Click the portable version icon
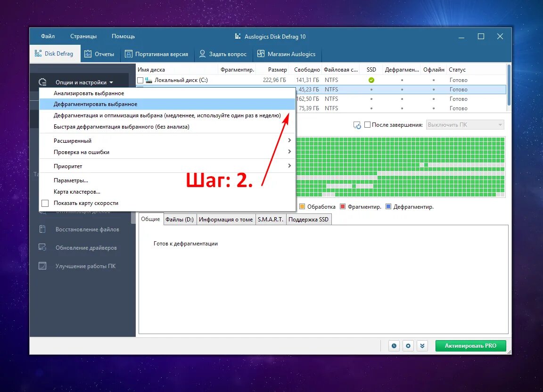This screenshot has width=543, height=392. 129,54
